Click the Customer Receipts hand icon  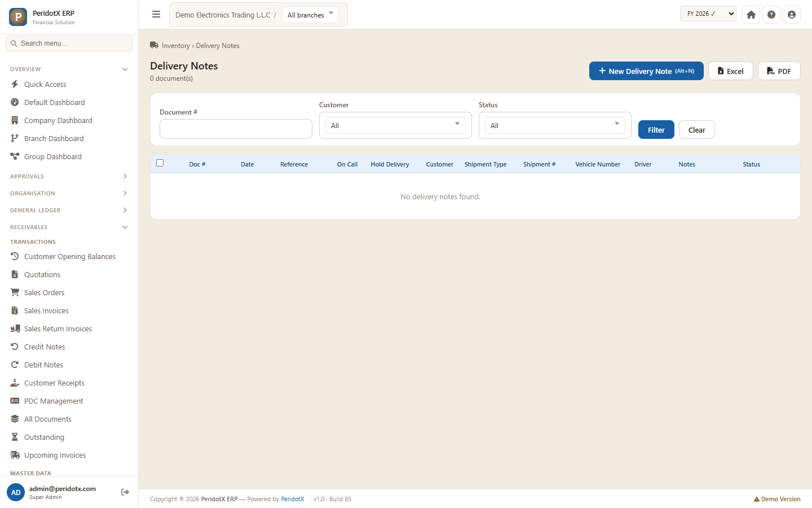[15, 383]
